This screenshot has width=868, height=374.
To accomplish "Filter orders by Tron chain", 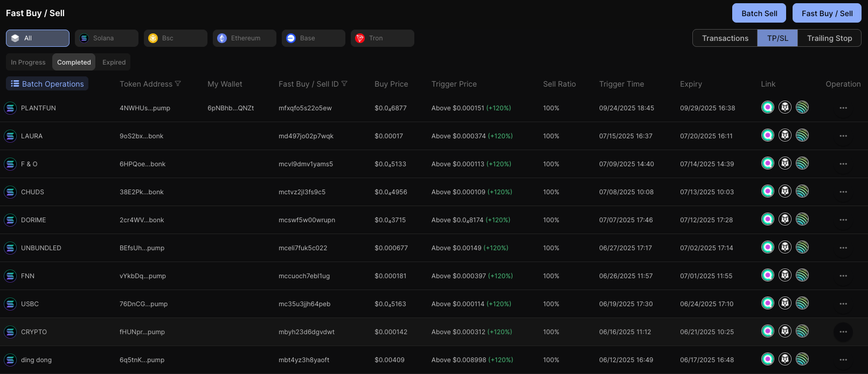I will tap(383, 38).
